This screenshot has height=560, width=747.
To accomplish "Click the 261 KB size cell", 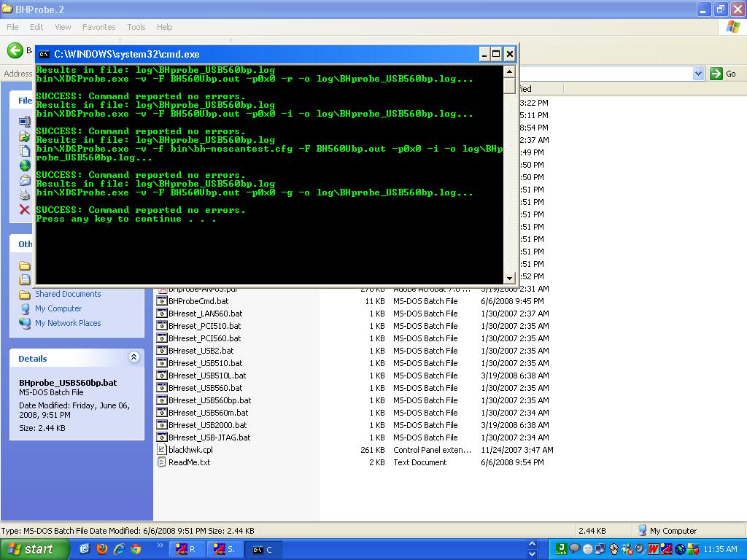I will pos(373,449).
